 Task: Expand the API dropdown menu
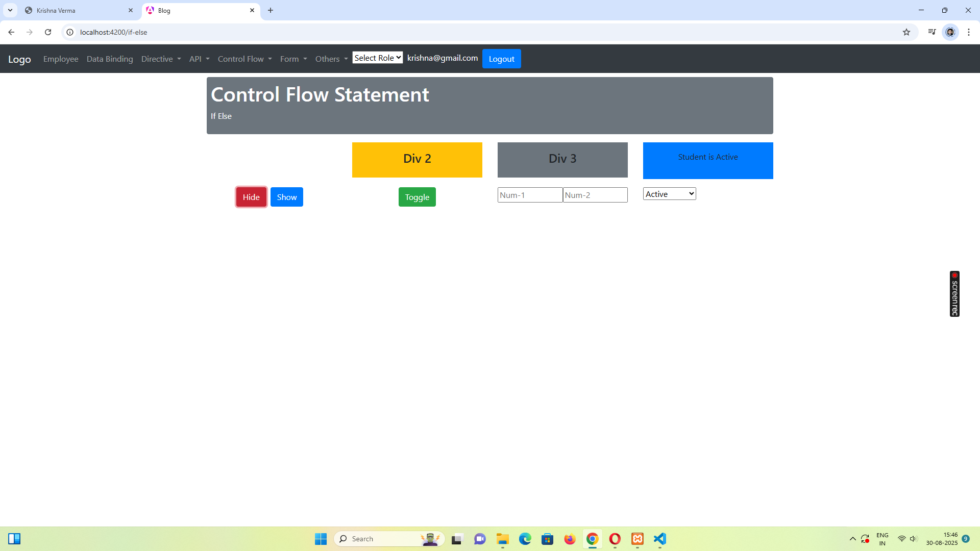pos(200,59)
